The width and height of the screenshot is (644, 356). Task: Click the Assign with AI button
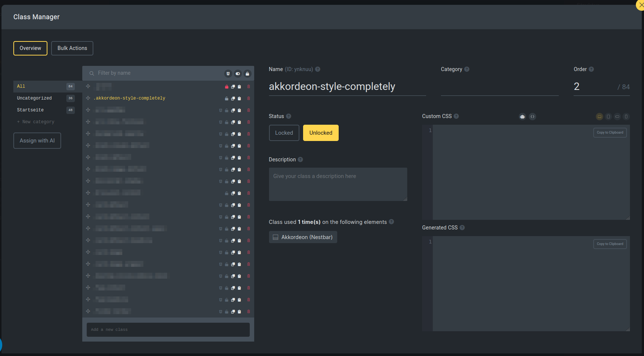(37, 141)
